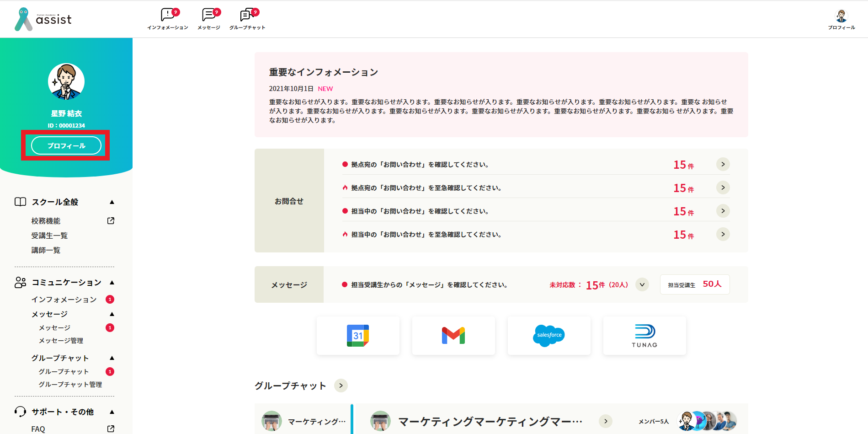This screenshot has width=868, height=434.
Task: Open the arrow next to グループチャット heading
Action: pos(341,386)
